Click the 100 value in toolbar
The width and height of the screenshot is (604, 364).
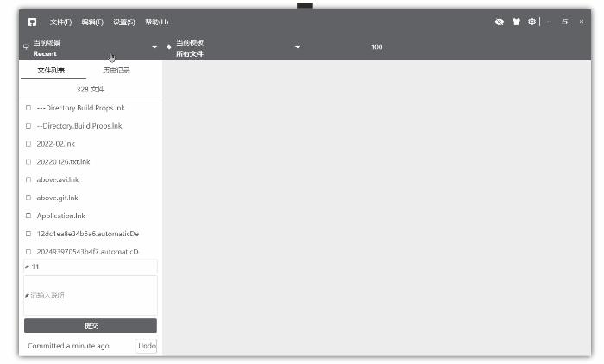(x=377, y=47)
